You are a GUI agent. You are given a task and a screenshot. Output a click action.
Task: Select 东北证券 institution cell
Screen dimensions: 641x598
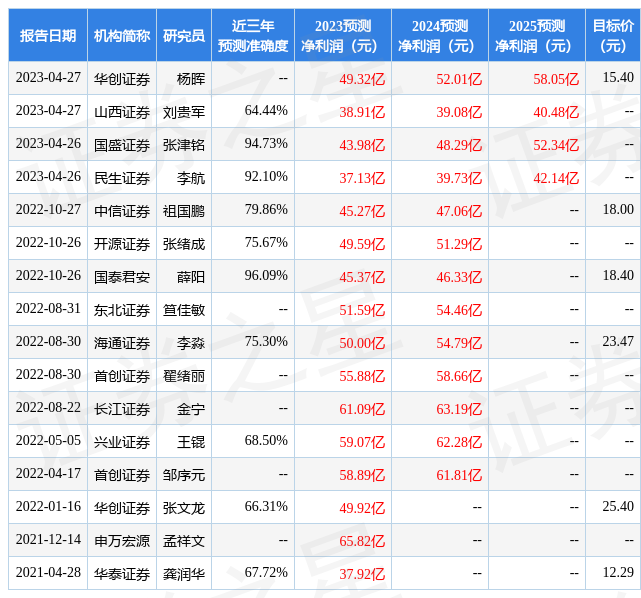122,310
